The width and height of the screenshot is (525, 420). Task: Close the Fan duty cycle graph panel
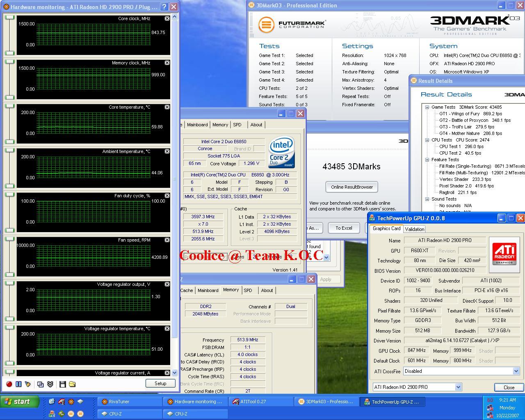(x=167, y=196)
